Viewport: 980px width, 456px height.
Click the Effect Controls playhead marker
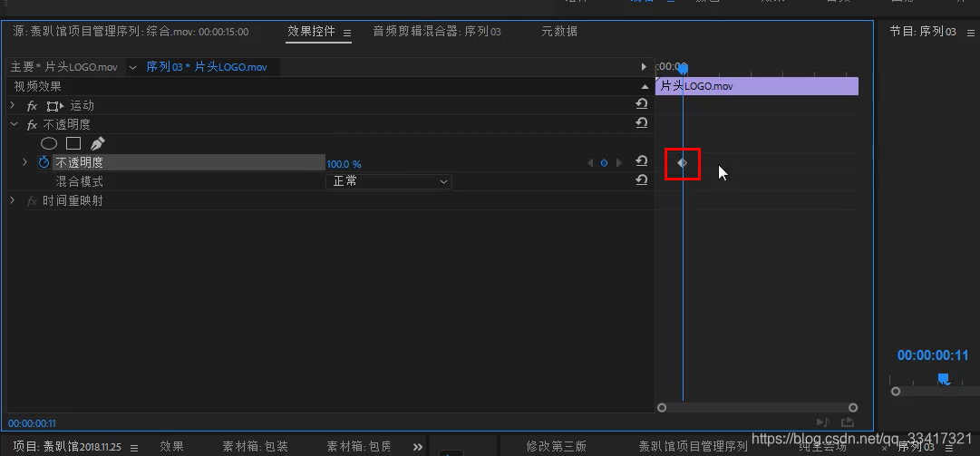(684, 68)
